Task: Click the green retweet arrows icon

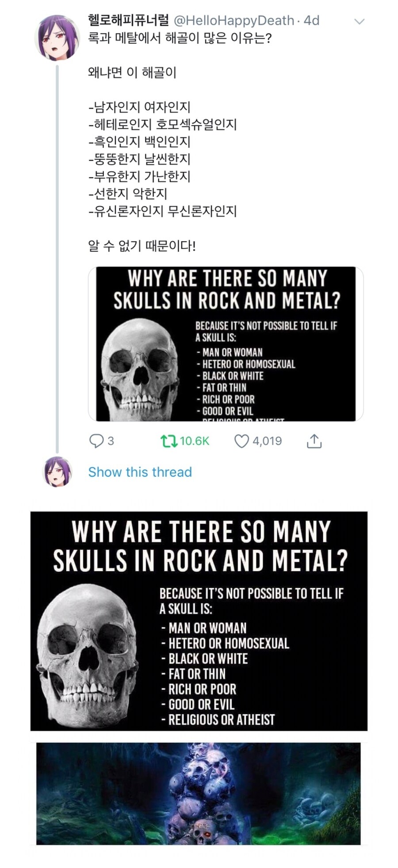Action: click(x=168, y=441)
